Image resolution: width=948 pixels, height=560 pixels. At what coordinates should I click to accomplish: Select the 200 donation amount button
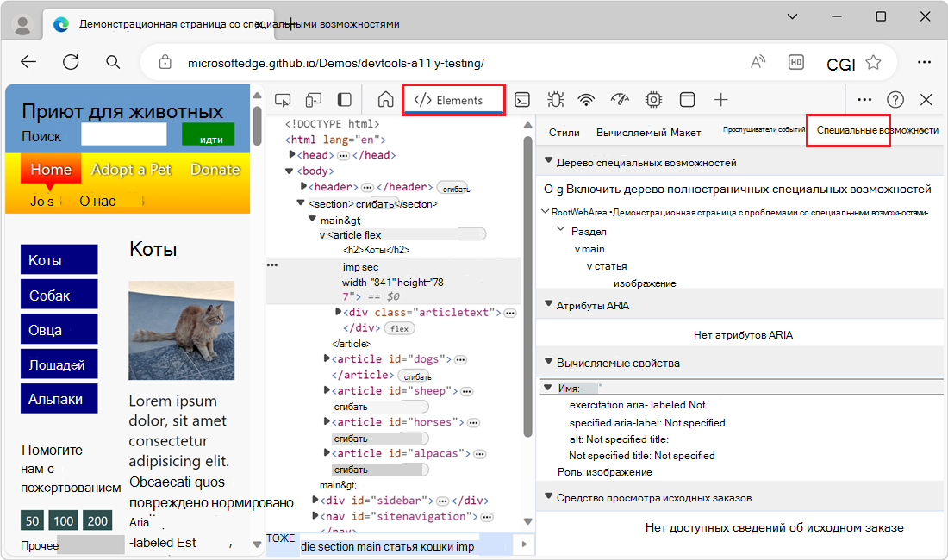(x=97, y=520)
